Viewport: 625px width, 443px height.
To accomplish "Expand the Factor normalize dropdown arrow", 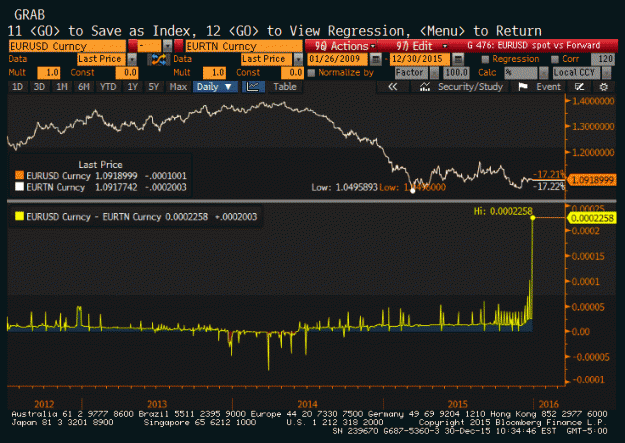I will point(434,73).
